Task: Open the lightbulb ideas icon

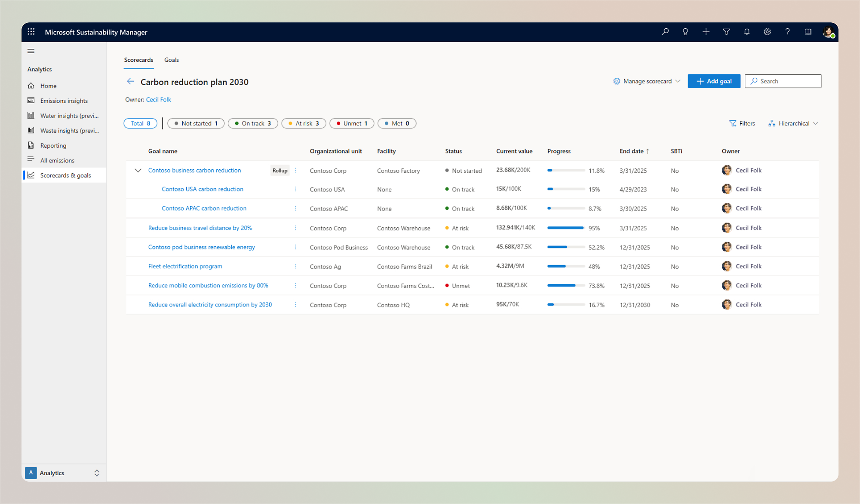Action: 685,32
